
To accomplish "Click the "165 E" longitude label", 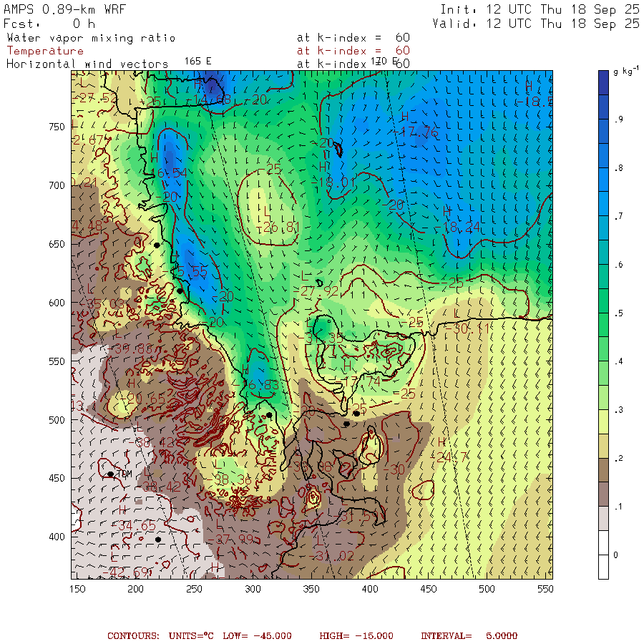I will [197, 62].
